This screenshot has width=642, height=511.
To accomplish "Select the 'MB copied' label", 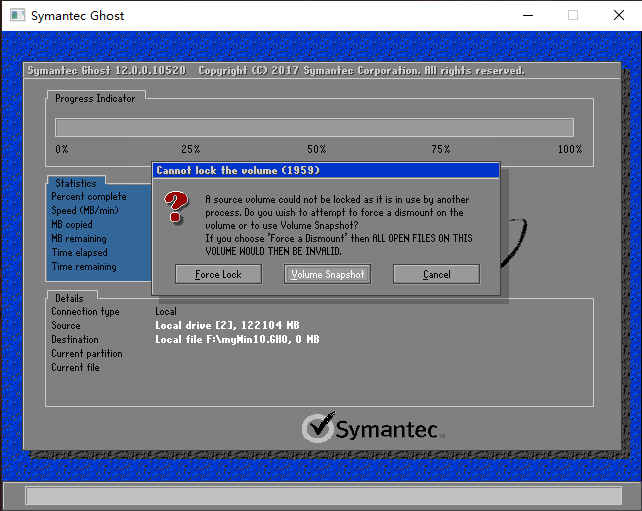I will tap(72, 224).
